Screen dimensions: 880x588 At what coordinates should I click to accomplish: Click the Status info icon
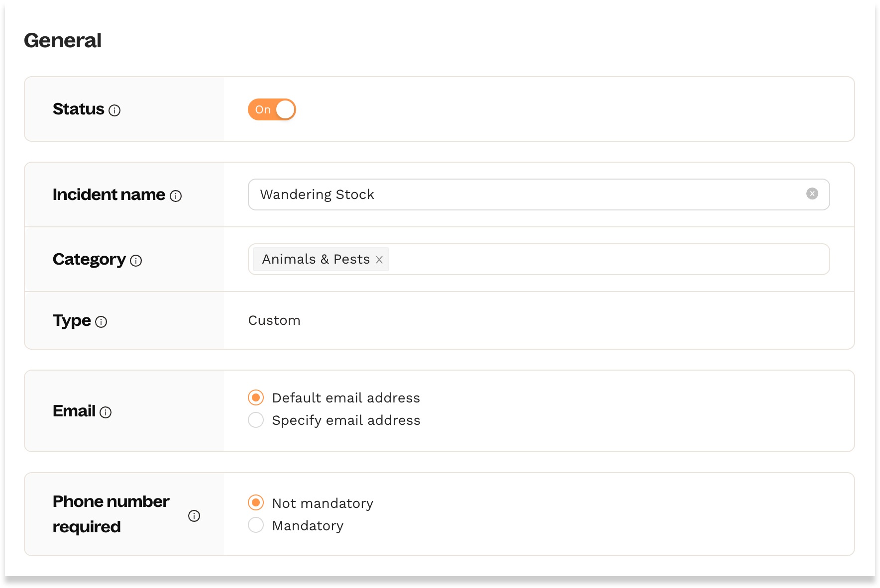coord(114,110)
